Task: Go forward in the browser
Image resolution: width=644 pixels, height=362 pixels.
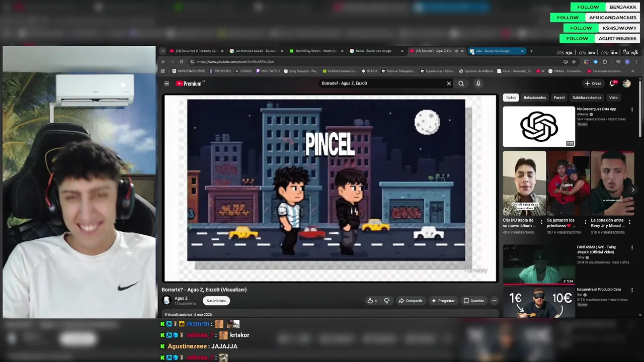Action: pyautogui.click(x=172, y=62)
